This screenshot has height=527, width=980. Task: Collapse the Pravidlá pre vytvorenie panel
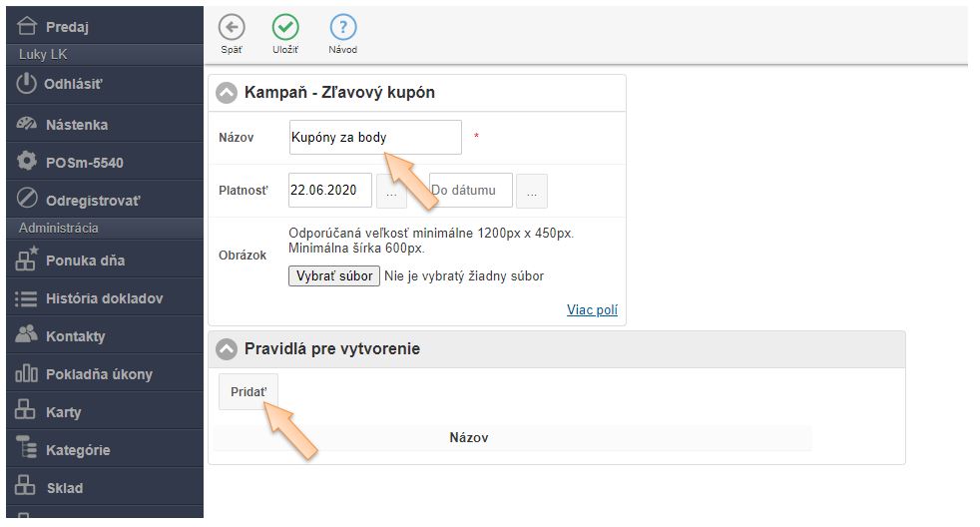pyautogui.click(x=228, y=349)
